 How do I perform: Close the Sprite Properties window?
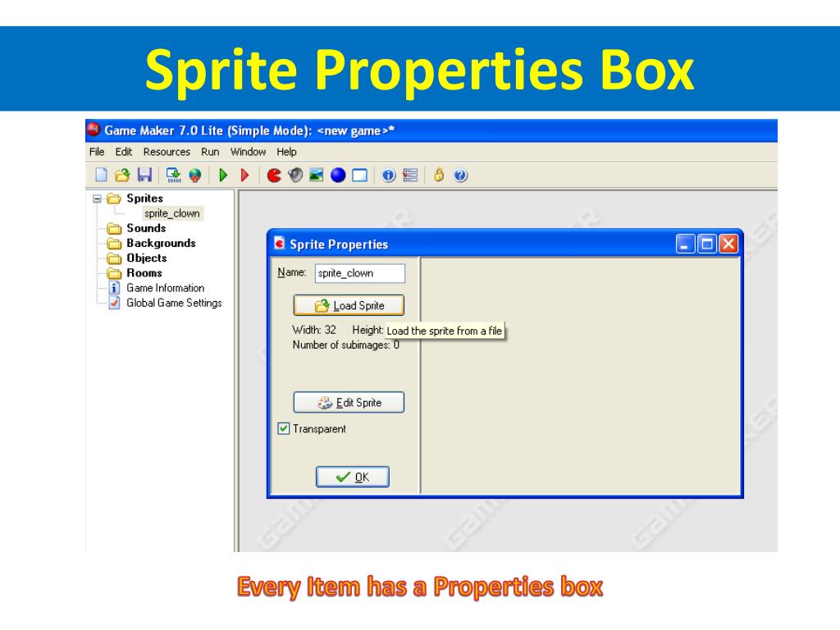pos(728,244)
